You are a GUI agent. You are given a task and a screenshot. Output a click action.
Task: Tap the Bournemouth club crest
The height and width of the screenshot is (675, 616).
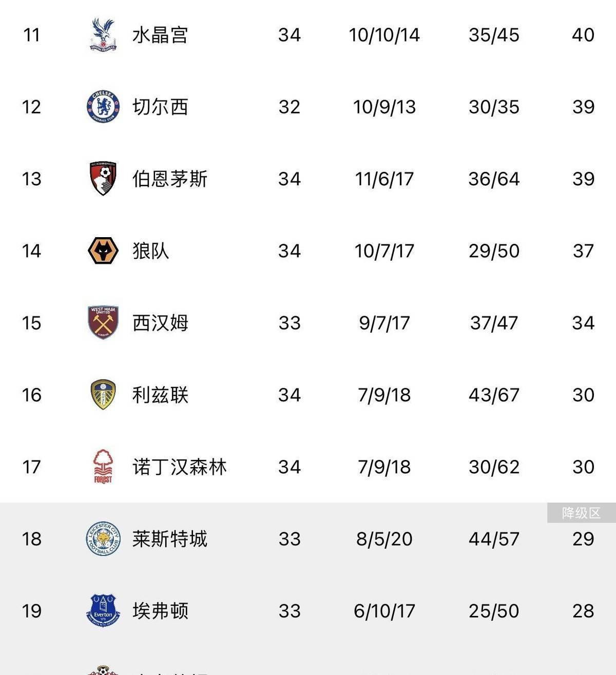tap(103, 179)
